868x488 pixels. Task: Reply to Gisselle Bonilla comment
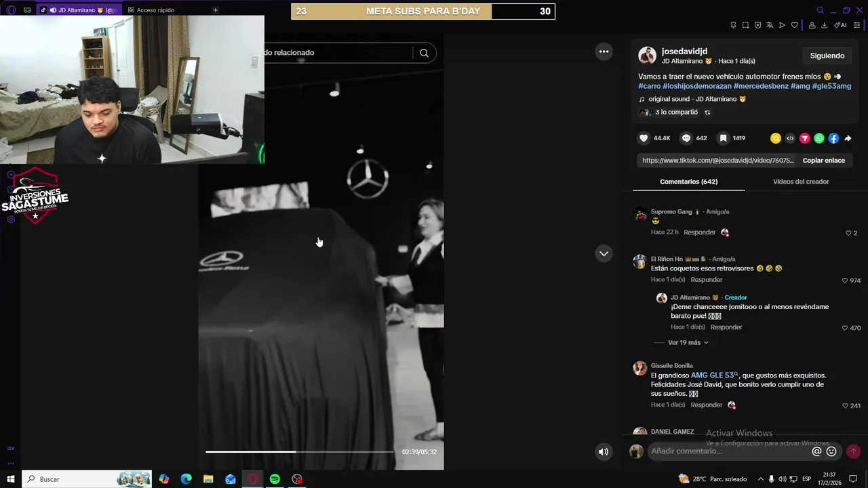pos(706,405)
